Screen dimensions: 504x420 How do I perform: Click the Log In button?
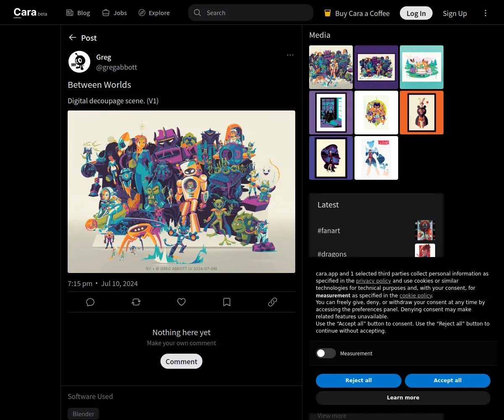[416, 13]
